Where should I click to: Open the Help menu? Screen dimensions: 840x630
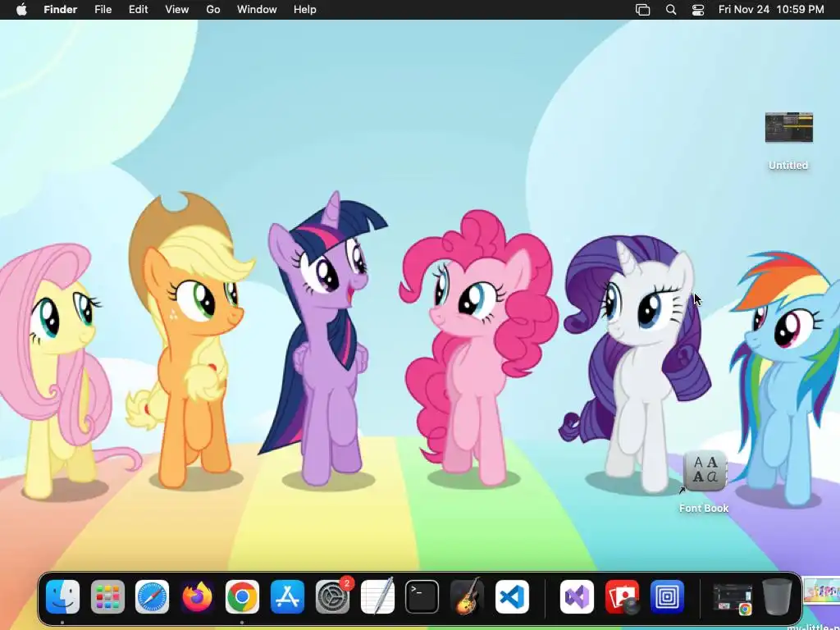click(x=305, y=10)
